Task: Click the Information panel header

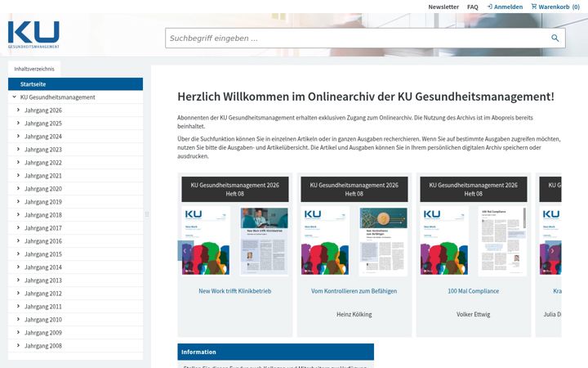Action: click(x=276, y=352)
